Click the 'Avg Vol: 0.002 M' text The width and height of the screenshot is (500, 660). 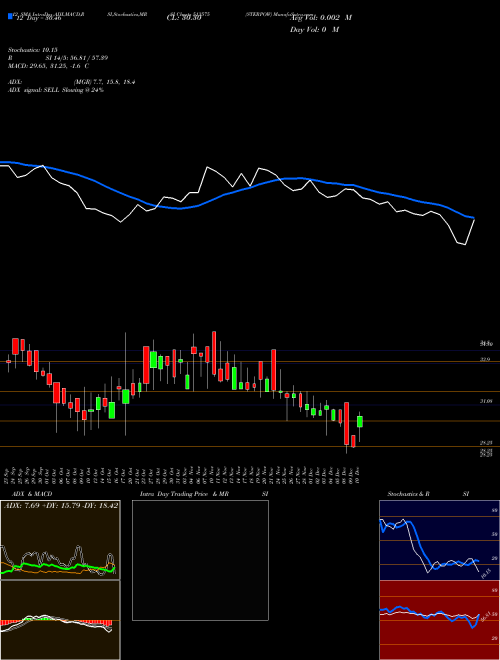(x=321, y=18)
